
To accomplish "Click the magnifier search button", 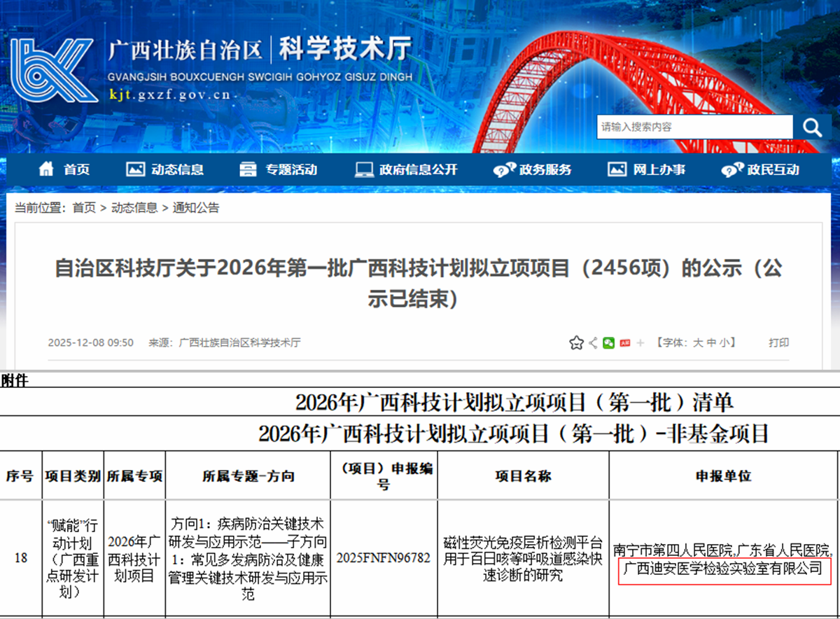I will (x=813, y=127).
